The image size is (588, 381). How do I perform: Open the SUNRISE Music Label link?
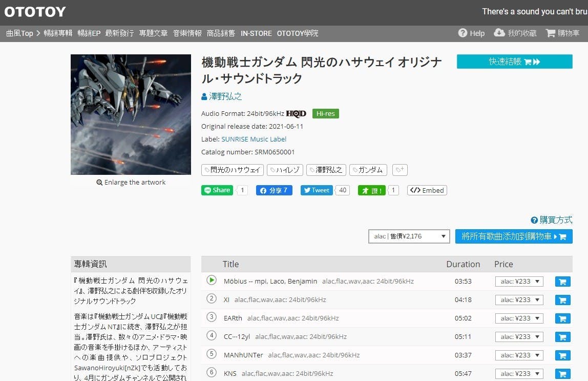tap(254, 139)
